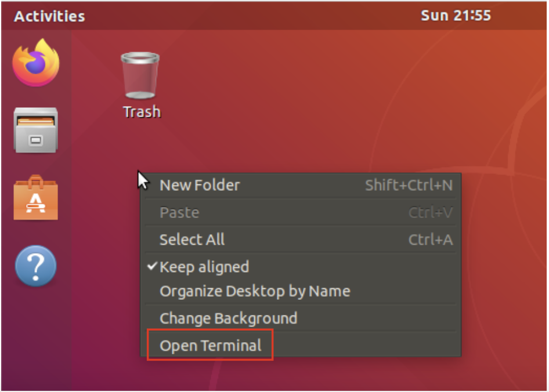Select the Trash can desktop icon
The width and height of the screenshot is (549, 392).
pos(140,75)
